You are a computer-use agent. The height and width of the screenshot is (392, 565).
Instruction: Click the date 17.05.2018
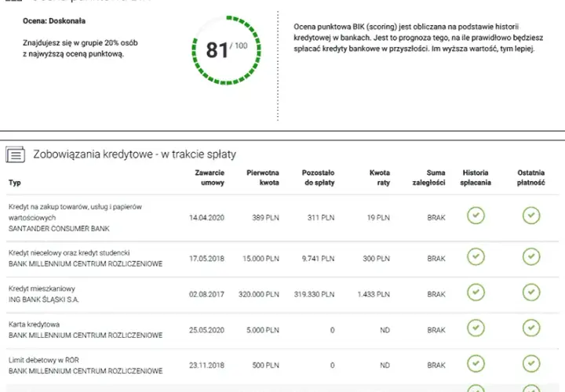(x=207, y=259)
